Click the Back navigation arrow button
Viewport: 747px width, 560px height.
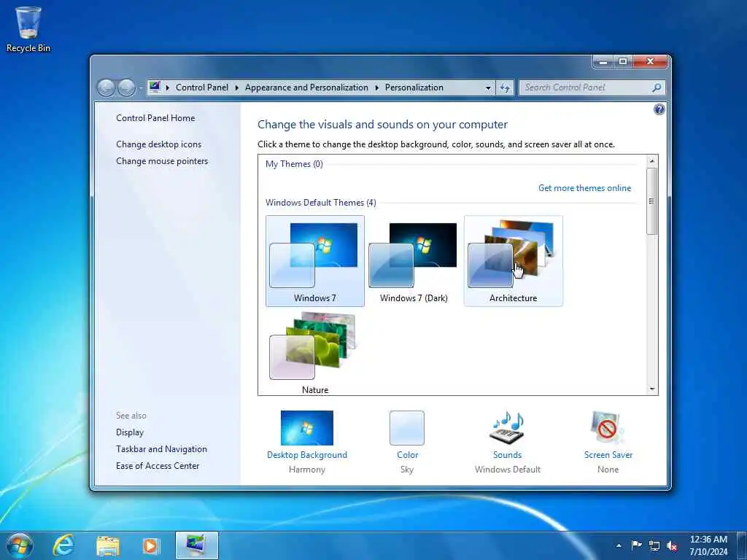(106, 87)
